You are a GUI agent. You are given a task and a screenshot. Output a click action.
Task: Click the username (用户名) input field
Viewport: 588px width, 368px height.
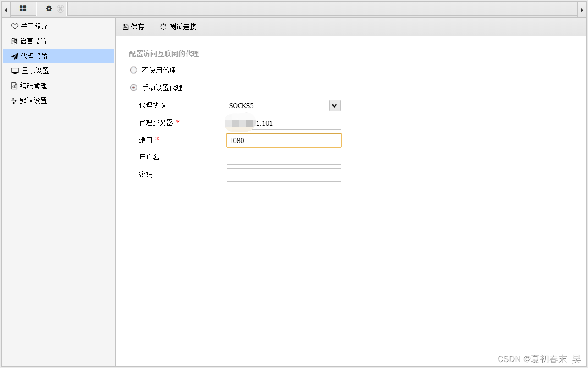pyautogui.click(x=284, y=158)
